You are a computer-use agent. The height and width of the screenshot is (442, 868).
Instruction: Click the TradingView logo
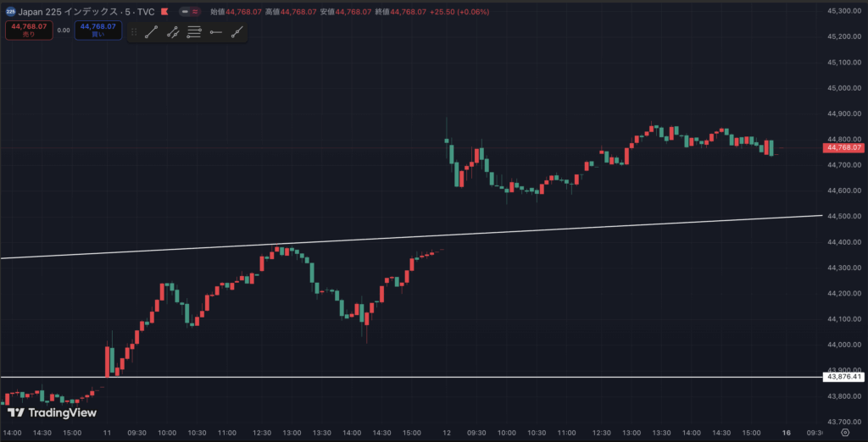[x=52, y=413]
